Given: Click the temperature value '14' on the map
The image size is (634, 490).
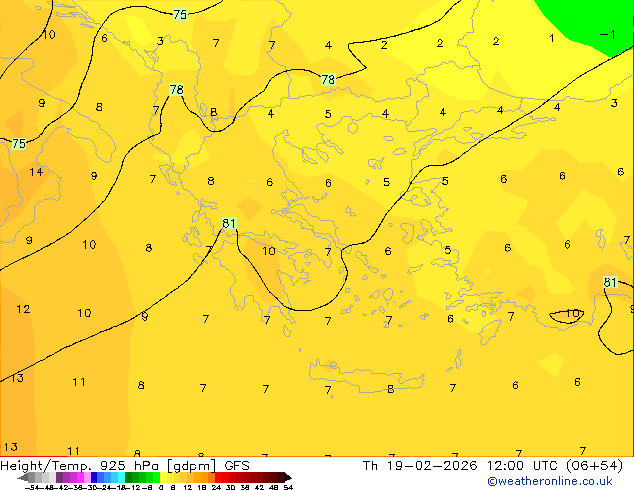Looking at the screenshot, I should click(x=36, y=172).
